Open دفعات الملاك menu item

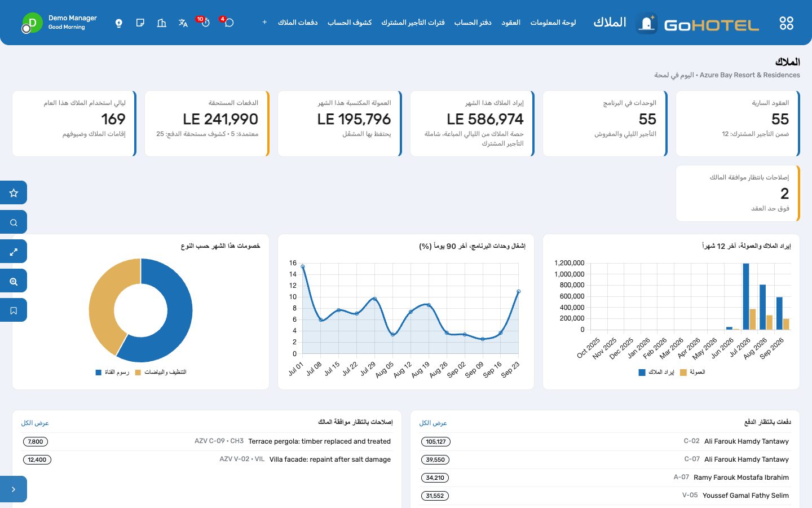[x=298, y=23]
